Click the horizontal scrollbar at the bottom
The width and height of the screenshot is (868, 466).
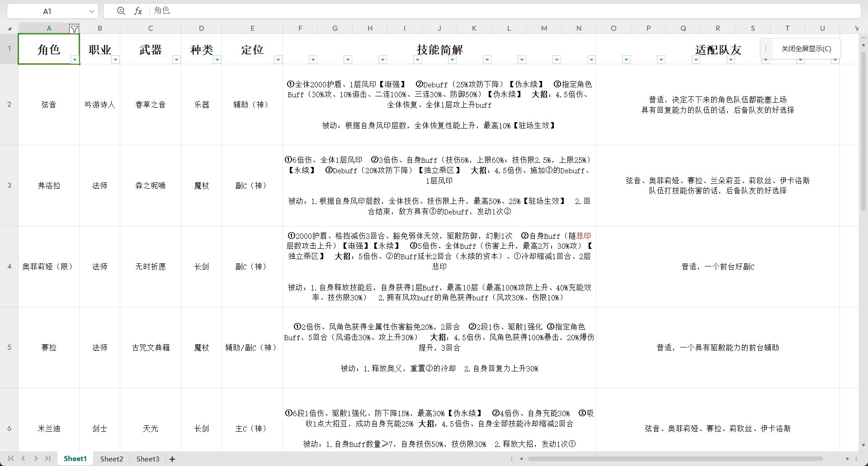point(675,459)
